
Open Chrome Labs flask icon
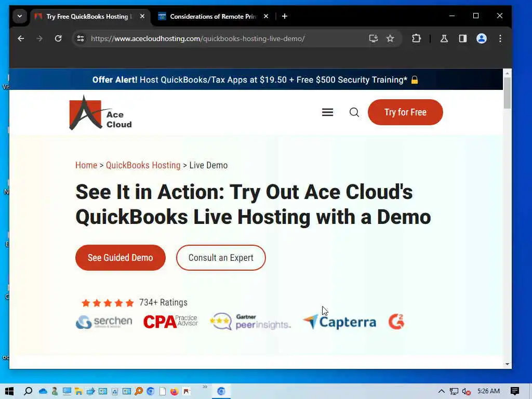[444, 38]
